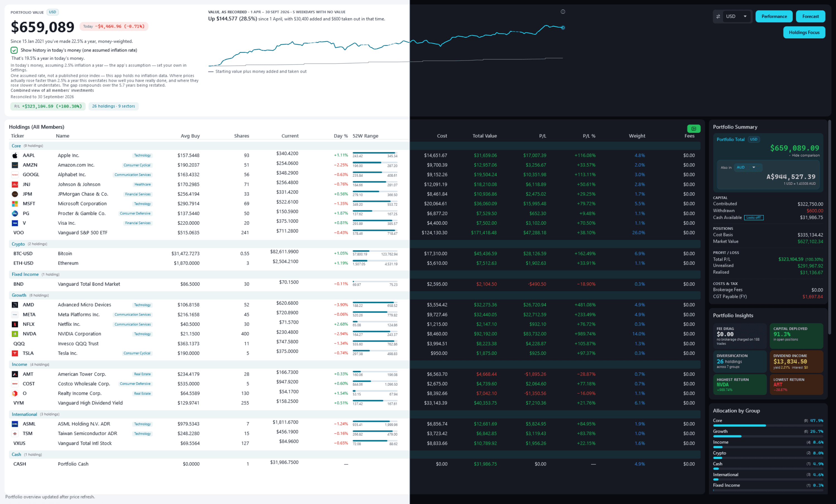Click Hide comparison link
This screenshot has width=836, height=504.
coord(805,155)
